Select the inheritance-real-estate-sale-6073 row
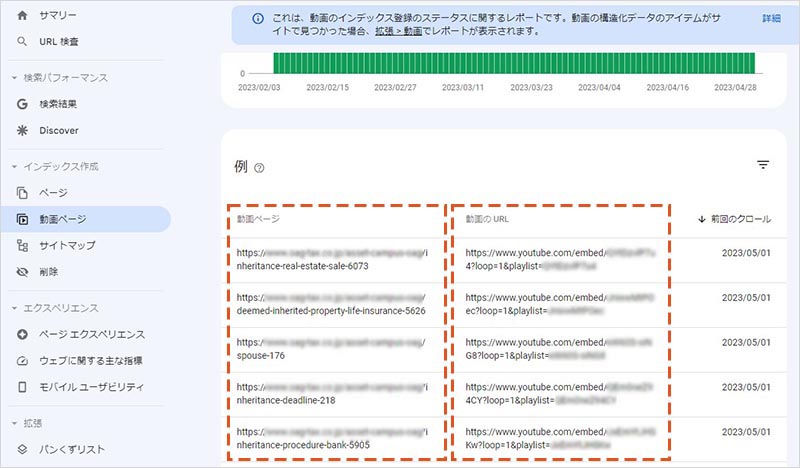The width and height of the screenshot is (800, 468). (330, 261)
